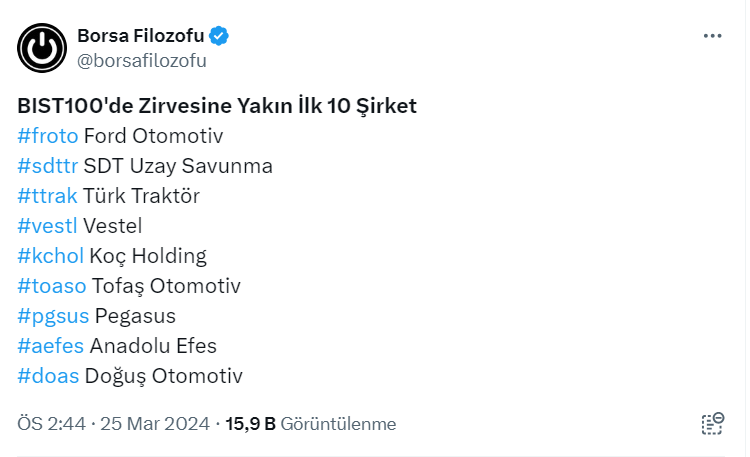Follow the #vestl hashtag link
Screen dimensions: 750x457
coord(48,226)
